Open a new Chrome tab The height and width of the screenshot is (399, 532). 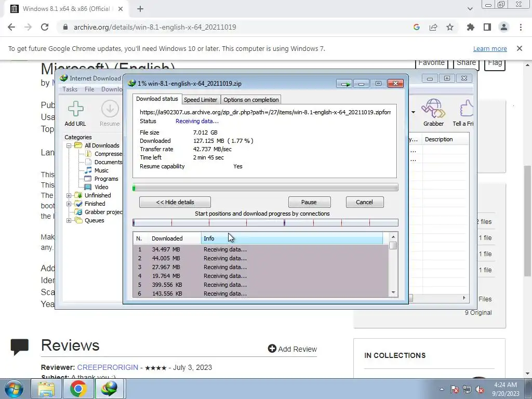click(140, 9)
